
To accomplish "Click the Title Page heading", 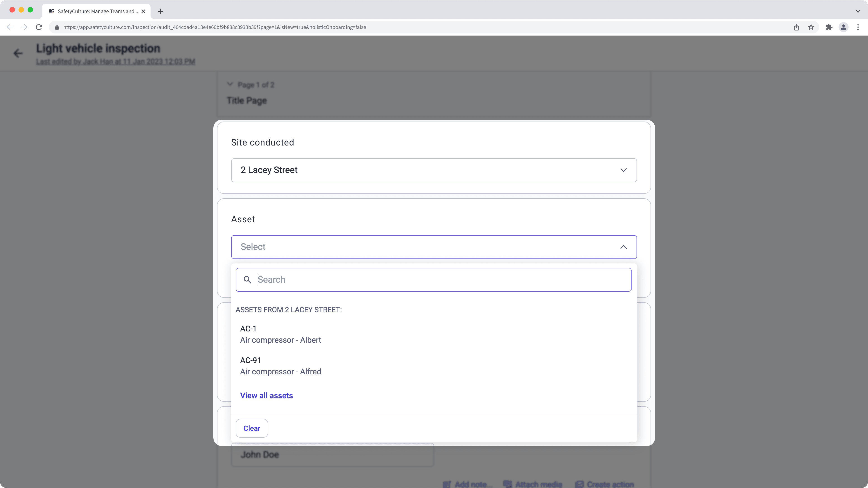I will [247, 100].
